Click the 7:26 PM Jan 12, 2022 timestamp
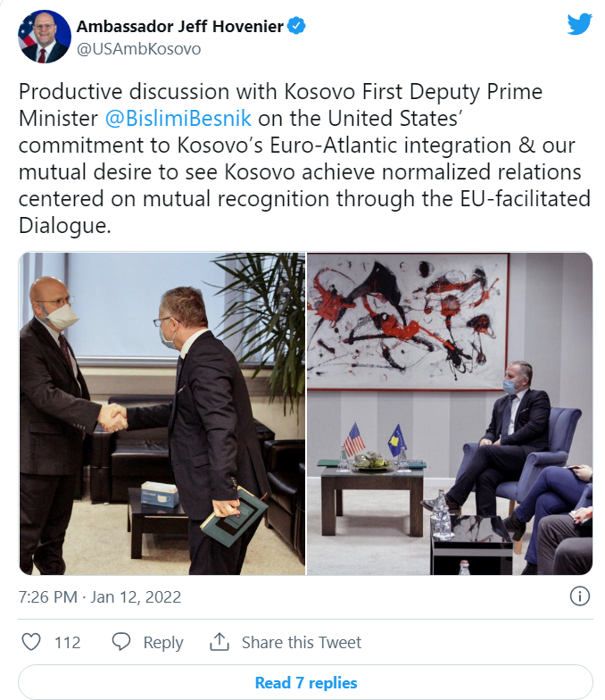605x700 pixels. point(100,596)
